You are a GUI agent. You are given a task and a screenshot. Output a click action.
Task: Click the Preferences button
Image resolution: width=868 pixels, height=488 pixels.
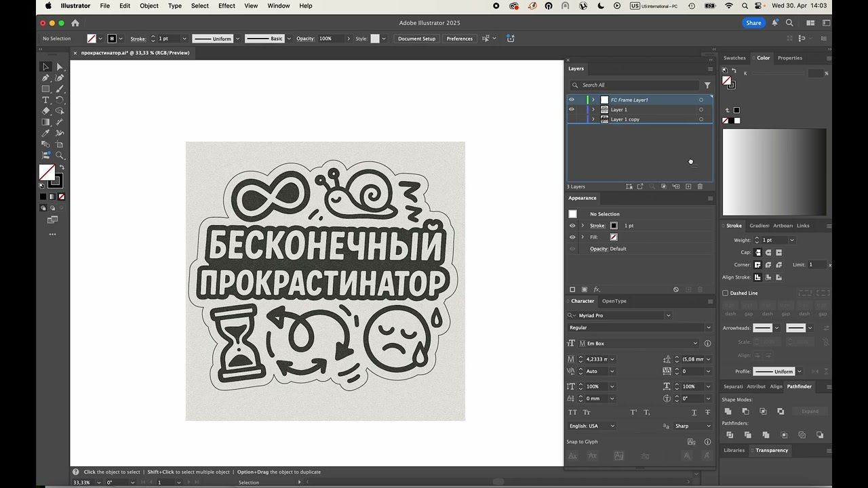pyautogui.click(x=459, y=39)
